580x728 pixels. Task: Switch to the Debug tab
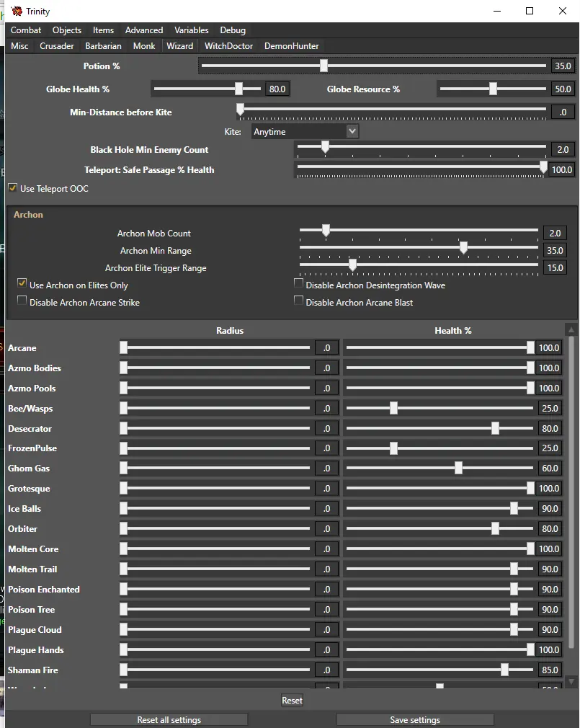(x=233, y=30)
